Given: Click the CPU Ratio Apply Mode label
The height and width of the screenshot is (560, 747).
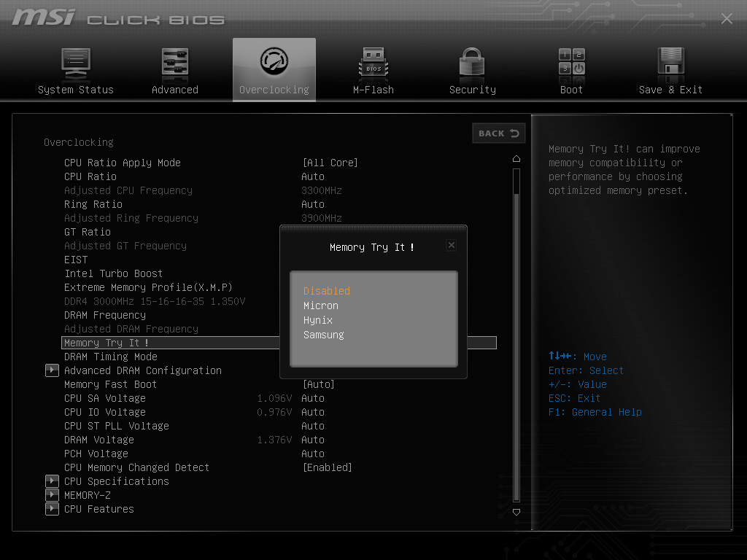Looking at the screenshot, I should click(123, 163).
